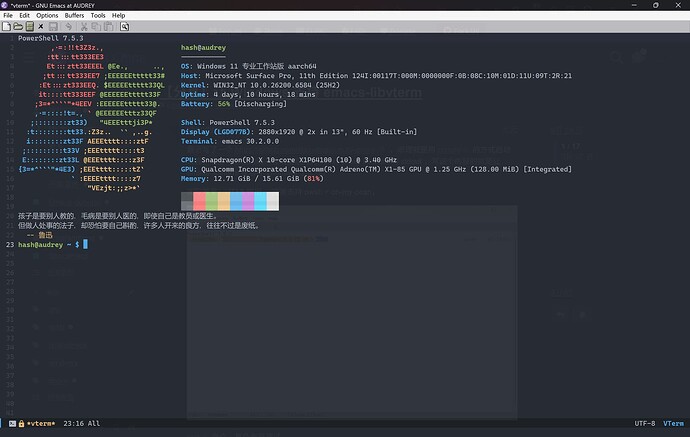Click the VTerm major mode indicator

pyautogui.click(x=673, y=424)
